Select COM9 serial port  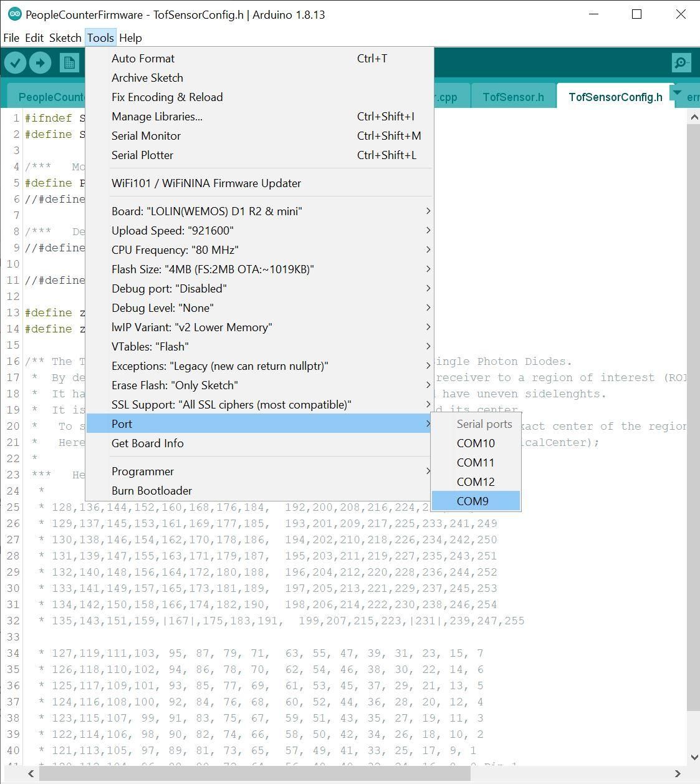coord(476,501)
